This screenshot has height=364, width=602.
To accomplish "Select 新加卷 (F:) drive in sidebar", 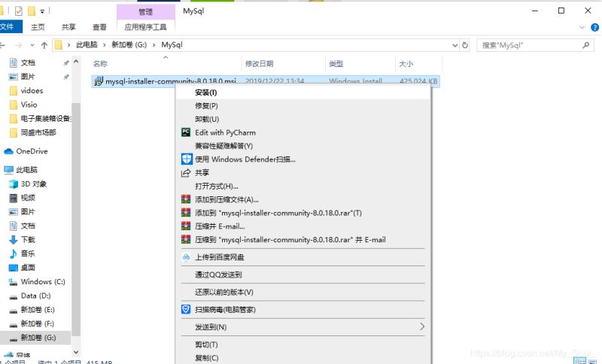I will (x=36, y=323).
